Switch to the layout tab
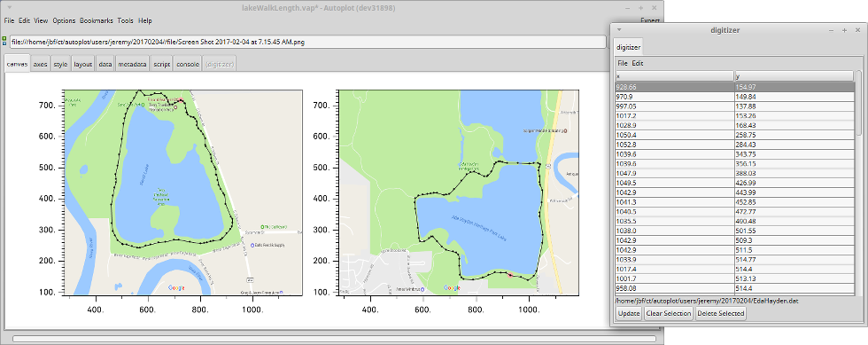The height and width of the screenshot is (345, 868). pos(83,65)
